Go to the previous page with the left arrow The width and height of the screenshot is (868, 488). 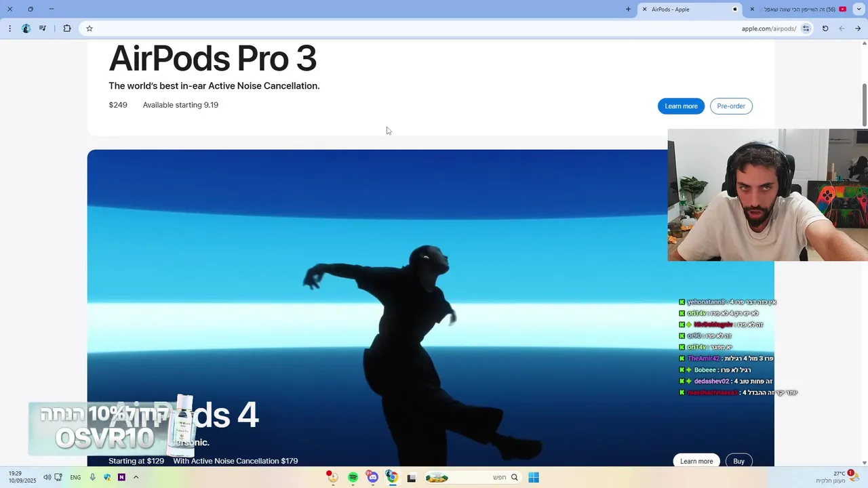coord(842,28)
